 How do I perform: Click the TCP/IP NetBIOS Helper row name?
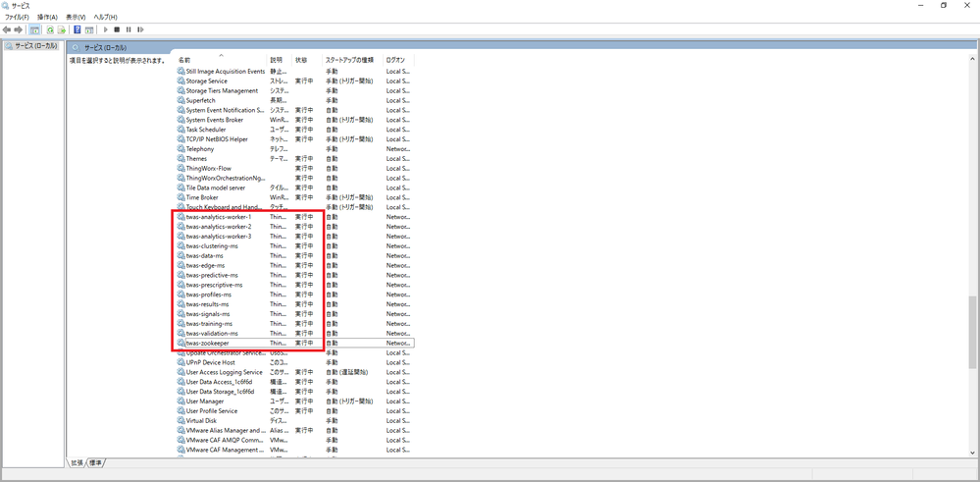click(x=217, y=138)
